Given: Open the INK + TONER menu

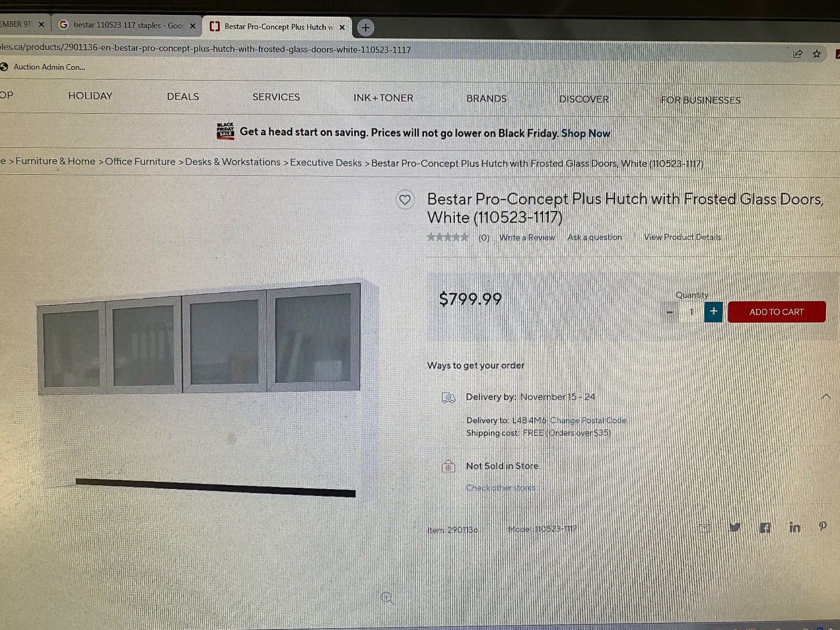Looking at the screenshot, I should coord(383,98).
